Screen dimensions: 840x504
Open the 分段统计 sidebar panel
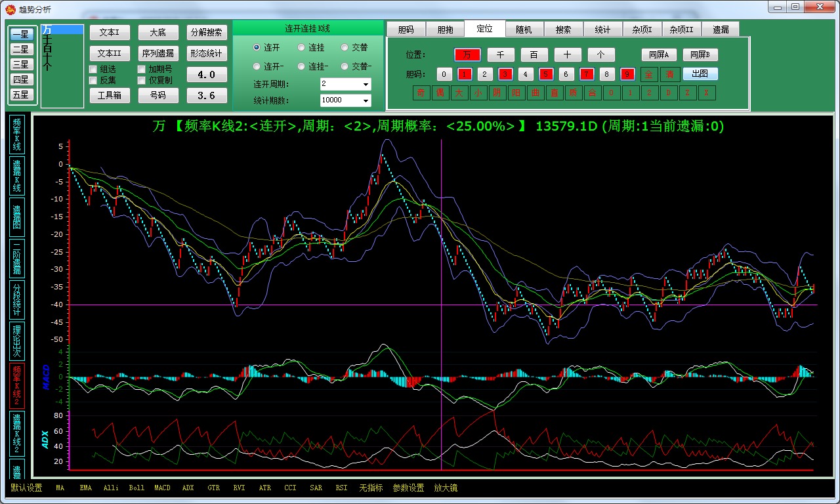17,299
